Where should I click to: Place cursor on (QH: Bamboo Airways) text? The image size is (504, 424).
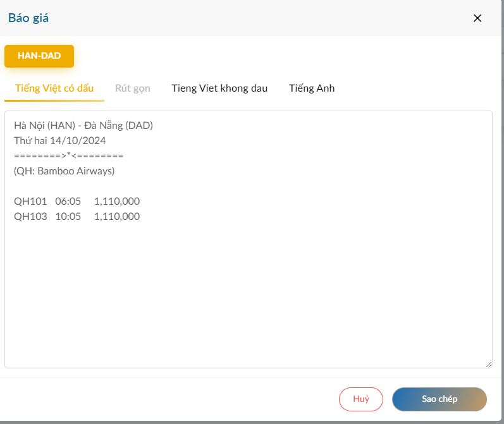click(x=65, y=171)
